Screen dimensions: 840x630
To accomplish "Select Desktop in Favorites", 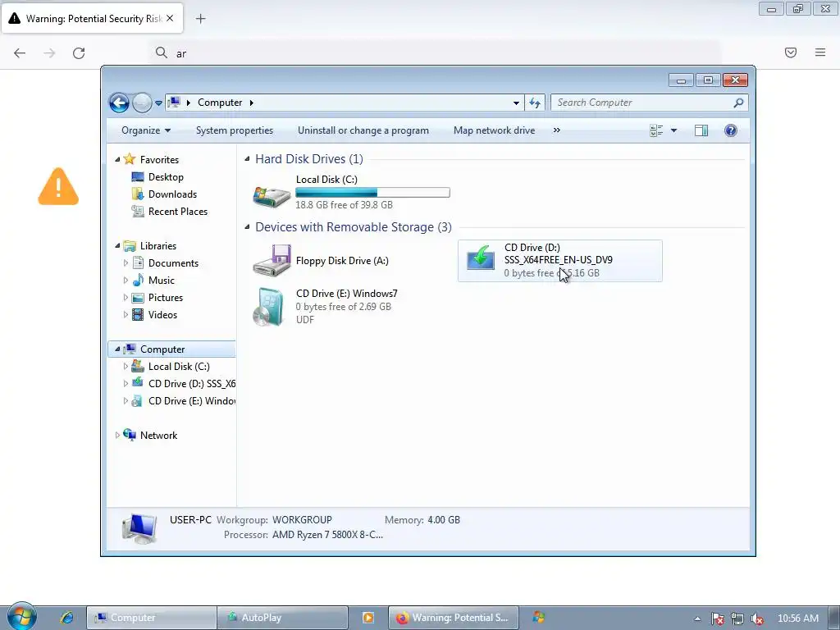I will point(166,177).
